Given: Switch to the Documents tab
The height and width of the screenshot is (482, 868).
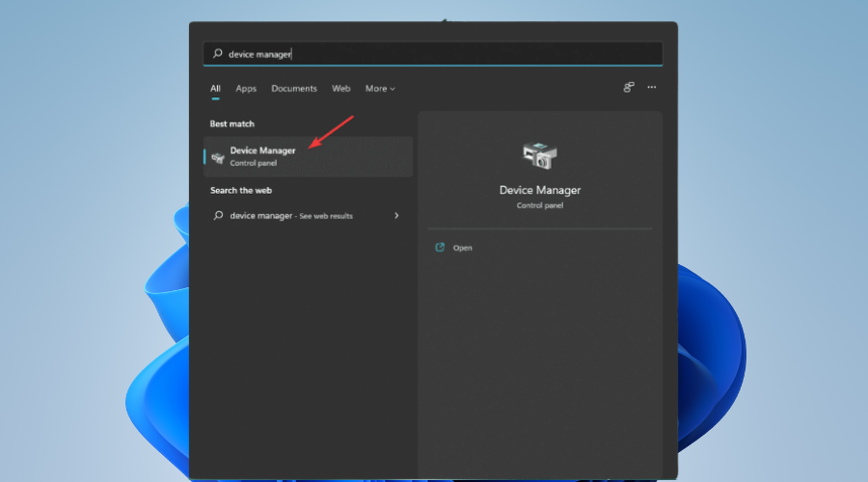Looking at the screenshot, I should click(294, 89).
